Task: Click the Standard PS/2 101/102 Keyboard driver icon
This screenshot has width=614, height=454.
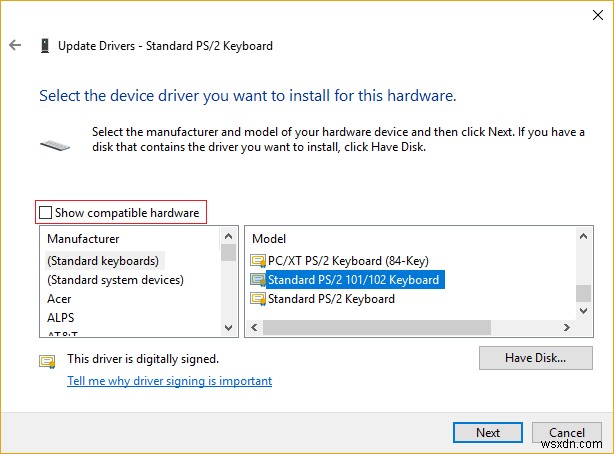Action: click(x=258, y=280)
